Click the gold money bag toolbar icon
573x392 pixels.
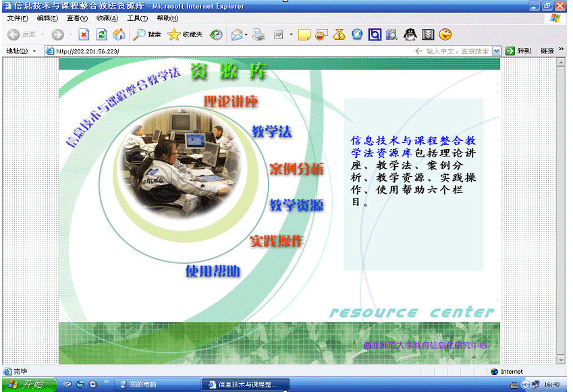(339, 34)
